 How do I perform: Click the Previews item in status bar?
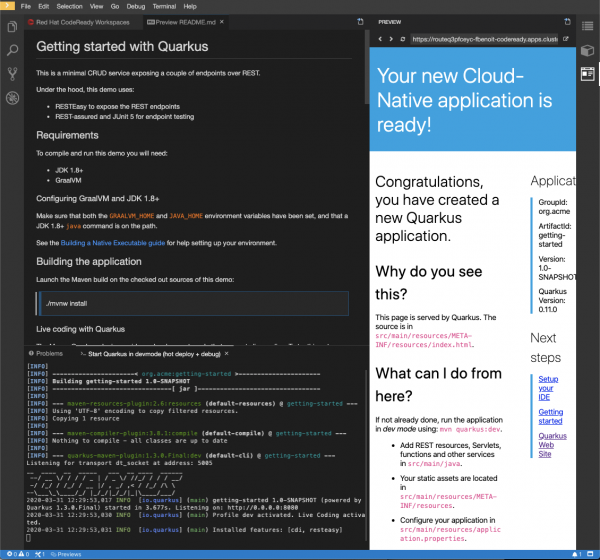pos(67,554)
